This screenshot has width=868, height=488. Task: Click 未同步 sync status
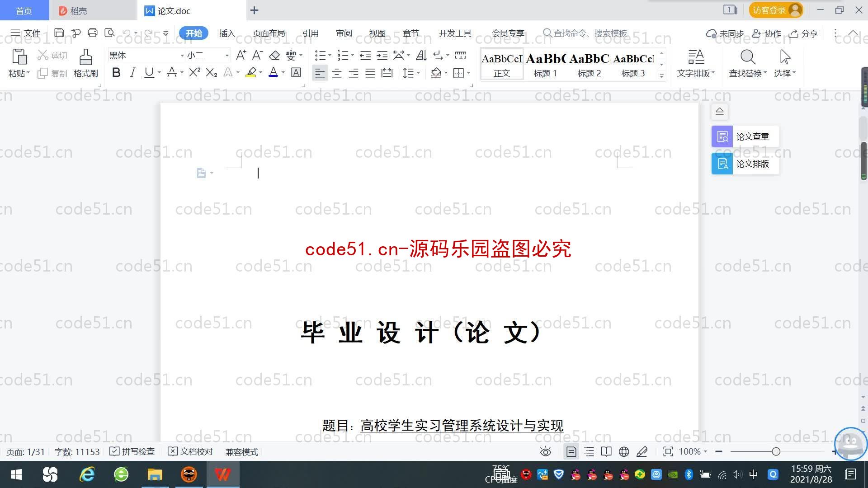[x=725, y=33]
